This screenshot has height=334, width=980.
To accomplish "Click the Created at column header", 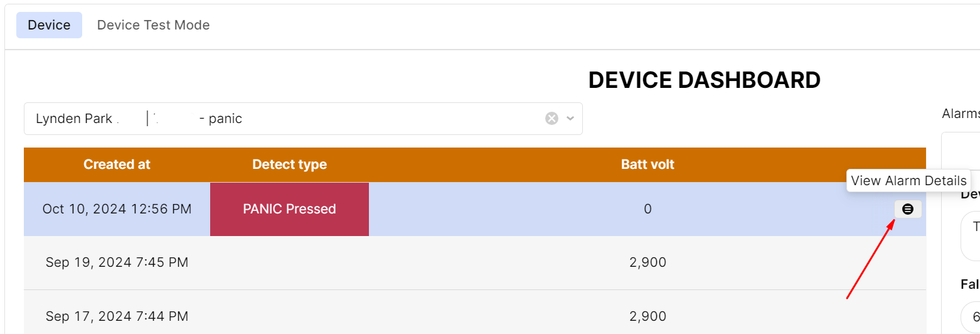I will 117,164.
